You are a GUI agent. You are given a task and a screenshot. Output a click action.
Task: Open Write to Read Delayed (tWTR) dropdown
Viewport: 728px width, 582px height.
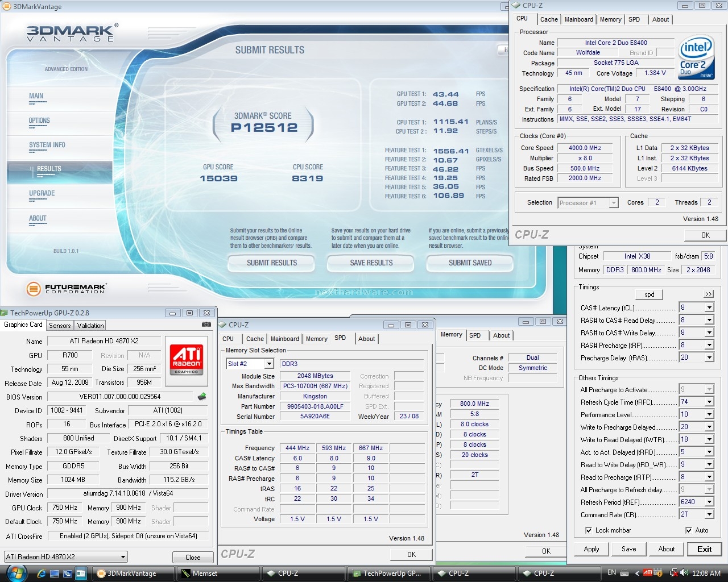709,439
